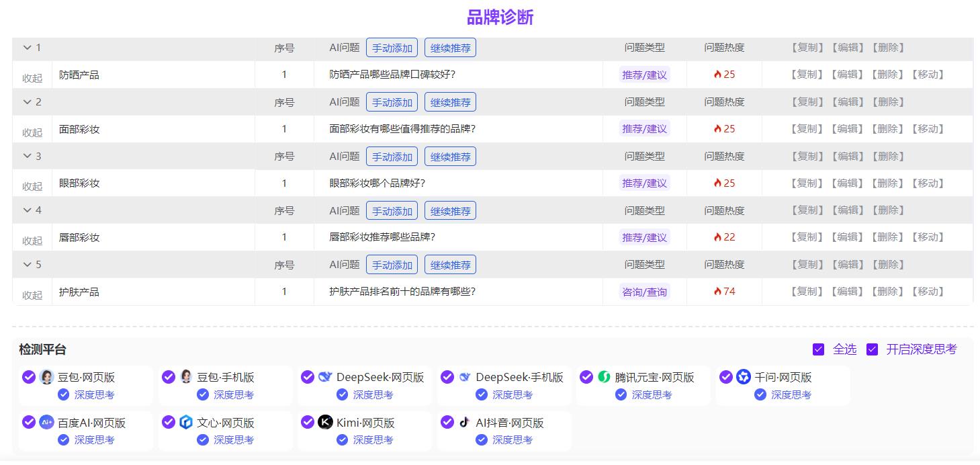Click the DeepSeek web version logo icon

pyautogui.click(x=326, y=377)
